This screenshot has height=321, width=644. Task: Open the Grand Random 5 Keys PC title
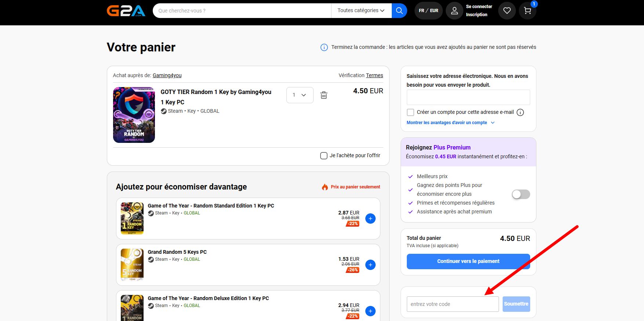tap(177, 252)
